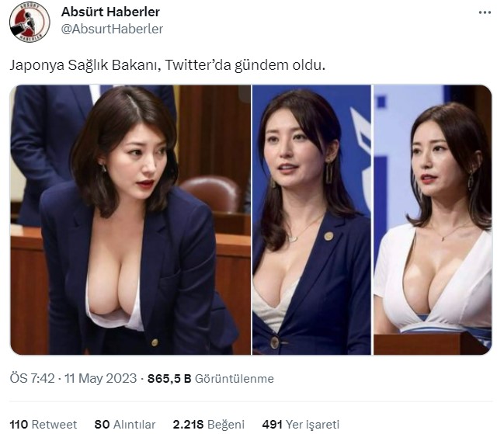Click the Absürt Haberler display name
Viewport: 504px width, 434px height.
click(x=110, y=12)
